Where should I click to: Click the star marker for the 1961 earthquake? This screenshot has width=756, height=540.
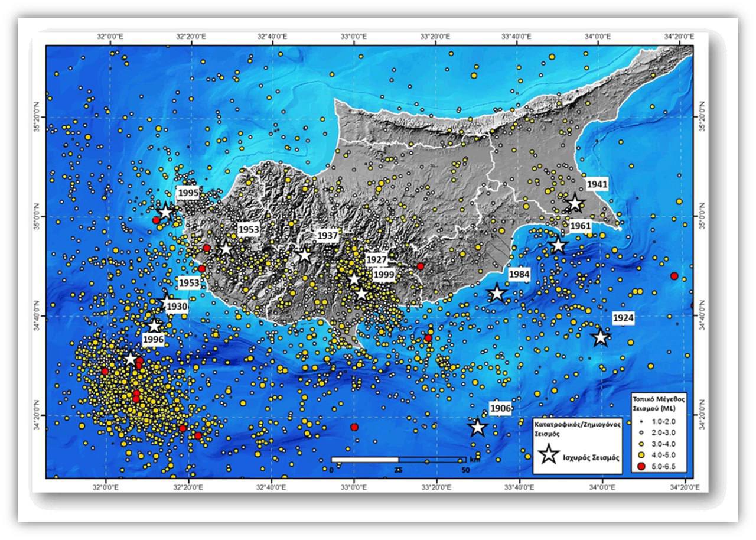click(x=558, y=245)
